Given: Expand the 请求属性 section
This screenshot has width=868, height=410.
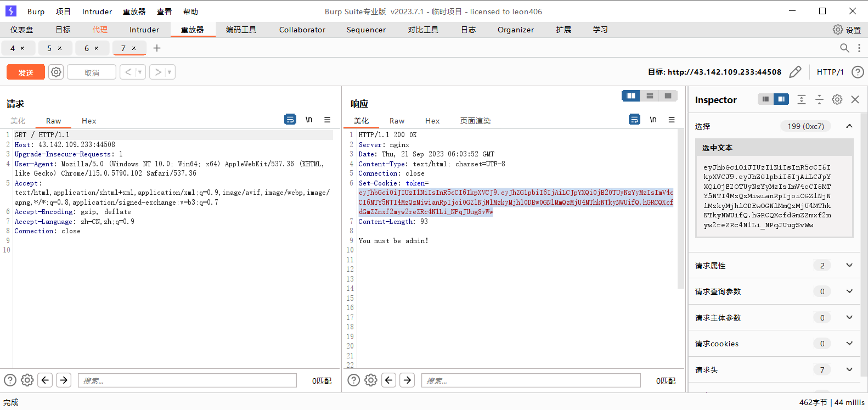Looking at the screenshot, I should pyautogui.click(x=849, y=266).
